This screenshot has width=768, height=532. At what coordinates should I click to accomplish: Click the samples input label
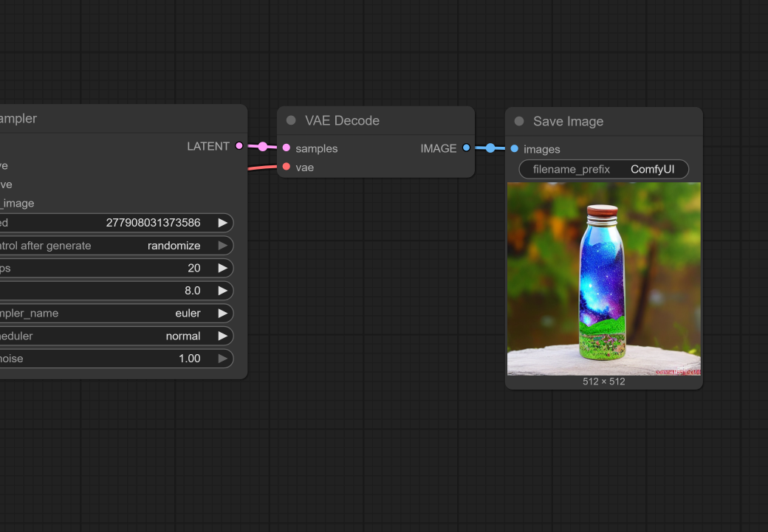click(x=316, y=148)
